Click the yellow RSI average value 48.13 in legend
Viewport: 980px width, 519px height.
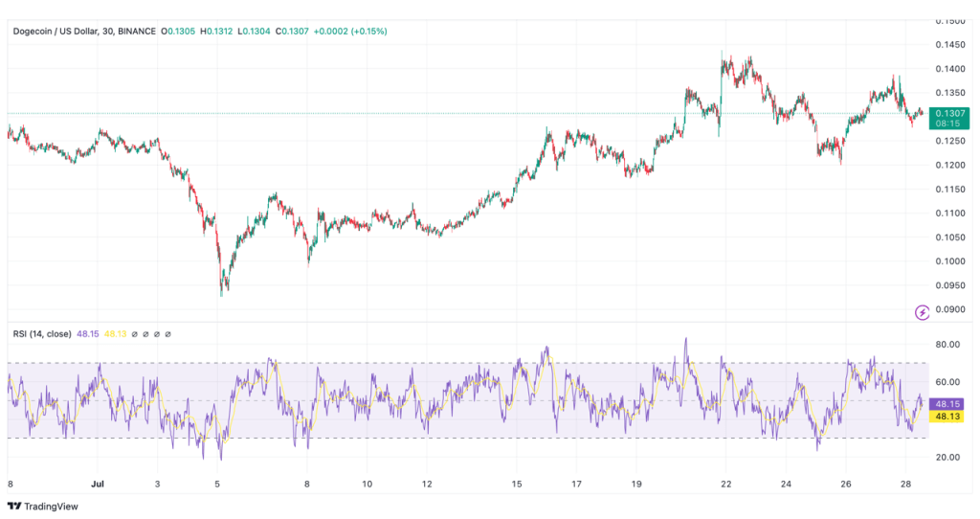pyautogui.click(x=117, y=334)
